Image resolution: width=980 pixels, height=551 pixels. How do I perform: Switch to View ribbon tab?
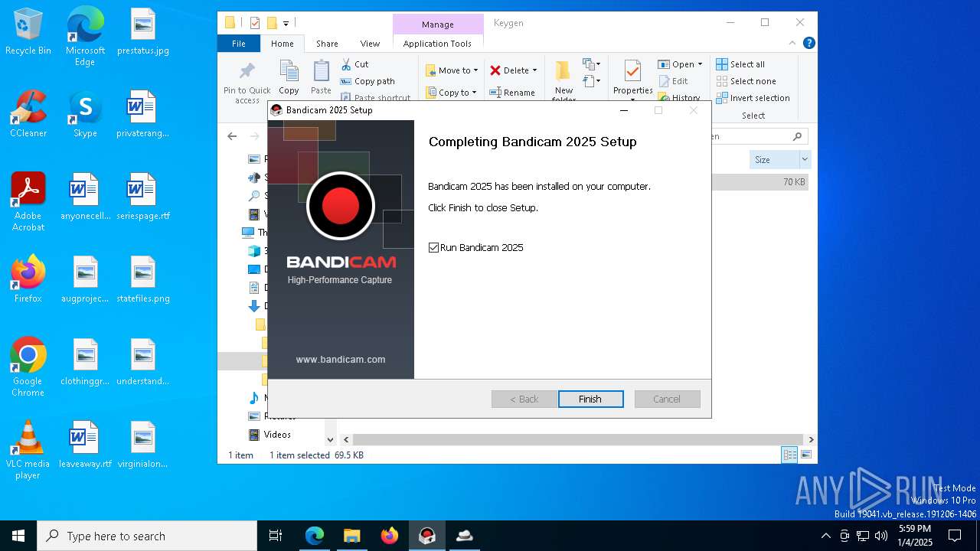370,44
